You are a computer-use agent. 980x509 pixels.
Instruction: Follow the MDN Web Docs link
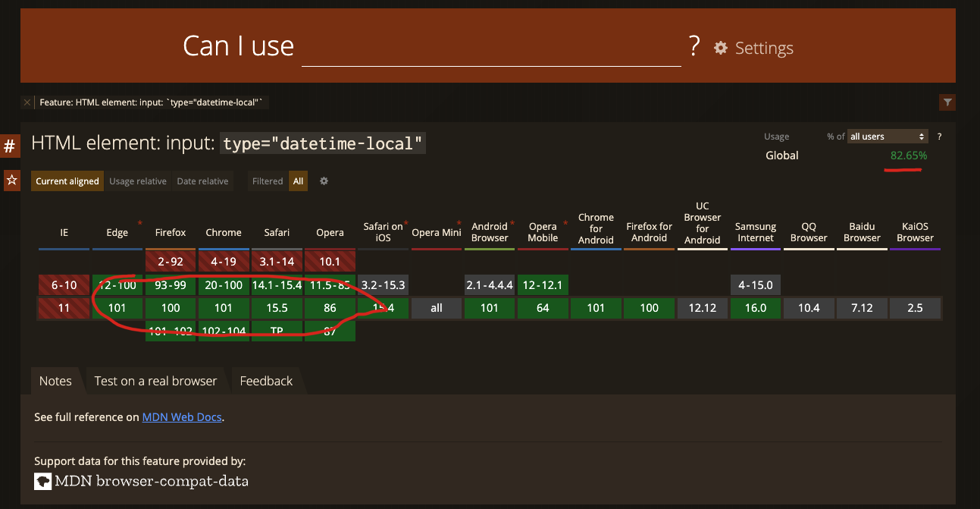[182, 417]
